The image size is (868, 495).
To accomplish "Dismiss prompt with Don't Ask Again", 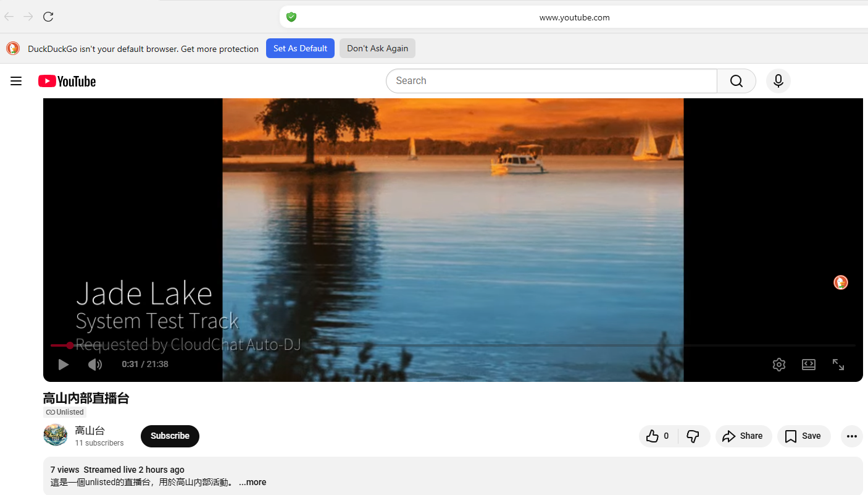I will point(377,48).
